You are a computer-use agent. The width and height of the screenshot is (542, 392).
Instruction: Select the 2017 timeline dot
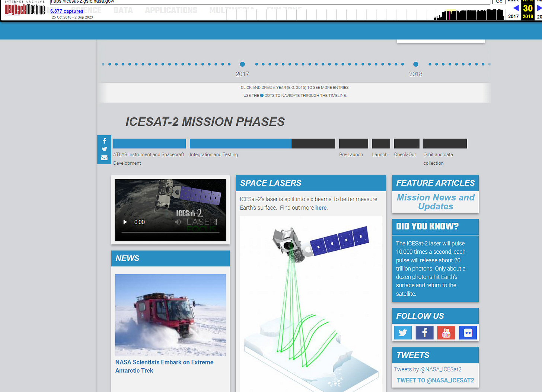point(242,64)
